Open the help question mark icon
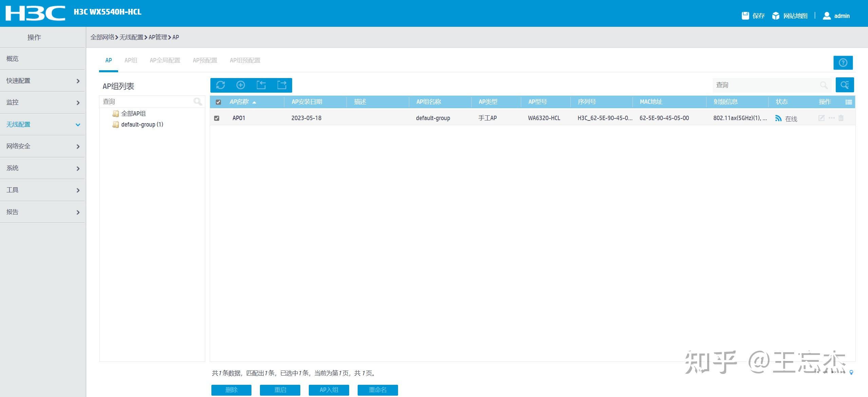The width and height of the screenshot is (868, 397). (x=843, y=63)
